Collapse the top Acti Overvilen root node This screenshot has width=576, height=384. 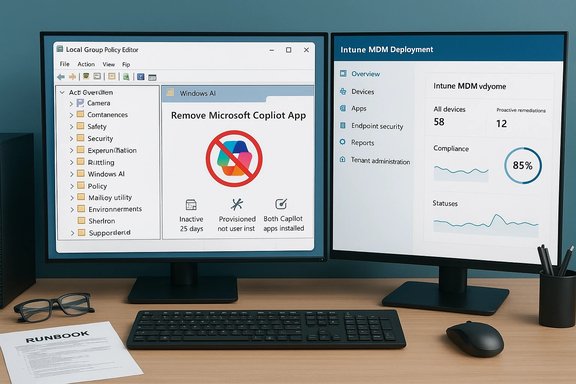tap(62, 92)
